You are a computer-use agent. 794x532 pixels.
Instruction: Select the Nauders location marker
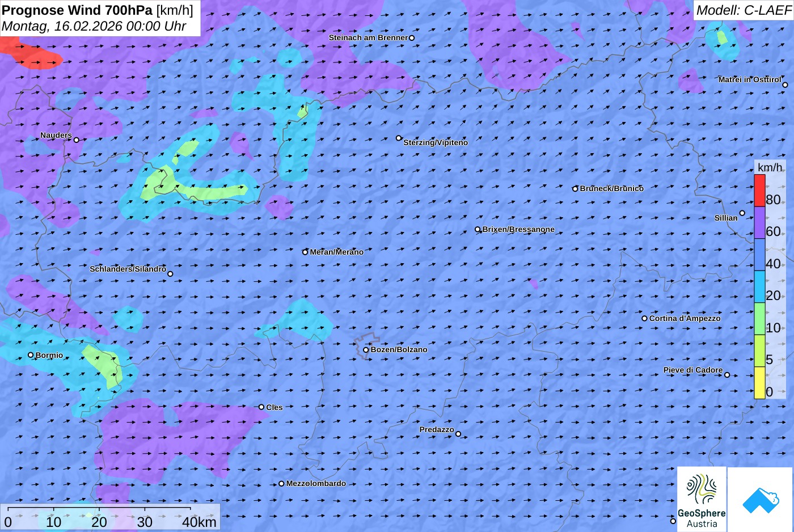76,140
